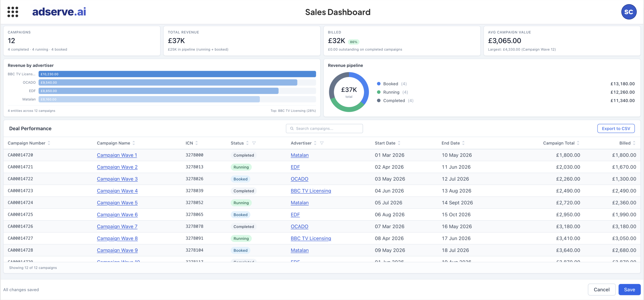Open Campaign Wave 5 link

(117, 203)
